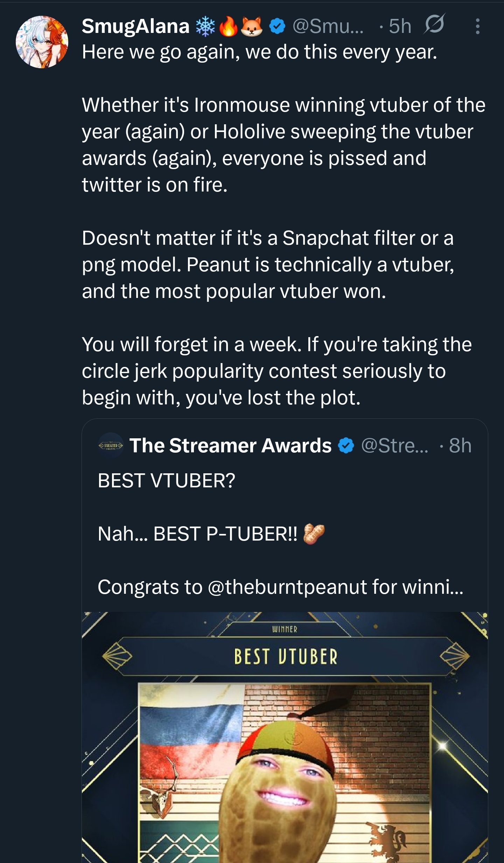
Task: Open quoted tweet via BEST VTUBER? text
Action: [x=166, y=480]
